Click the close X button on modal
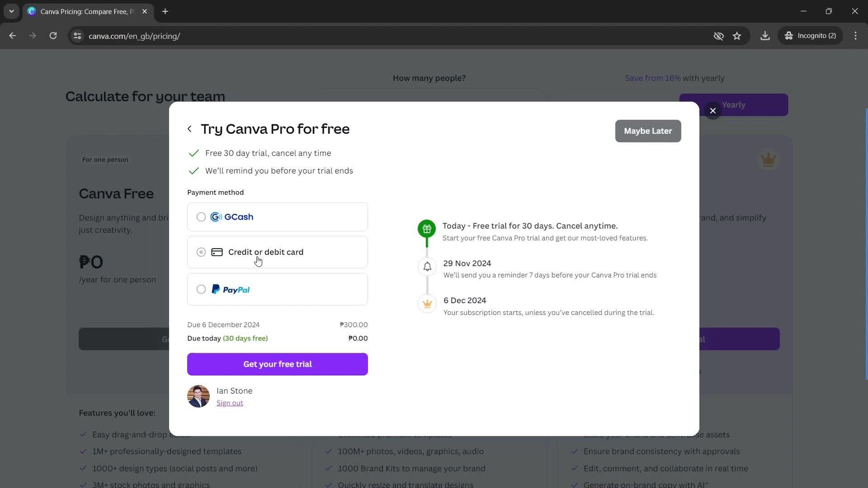 tap(713, 111)
